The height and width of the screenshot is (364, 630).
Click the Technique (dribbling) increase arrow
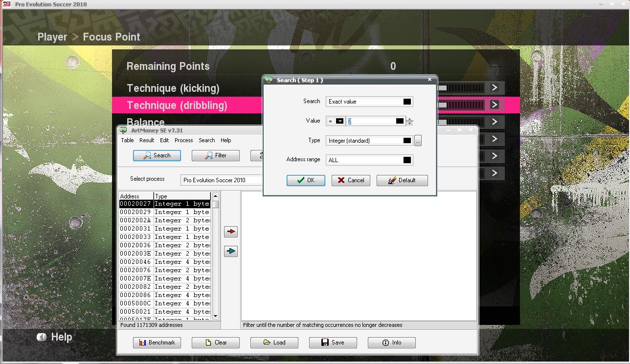pos(495,105)
